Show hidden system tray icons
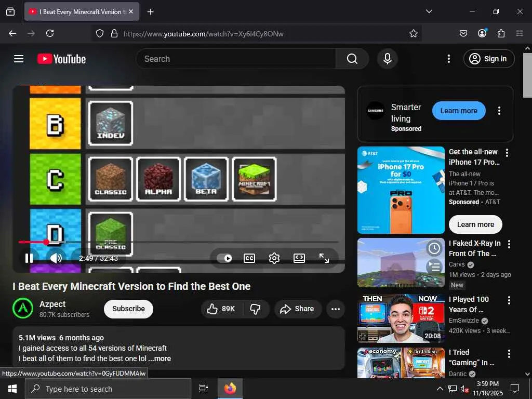The image size is (532, 399). 440,389
